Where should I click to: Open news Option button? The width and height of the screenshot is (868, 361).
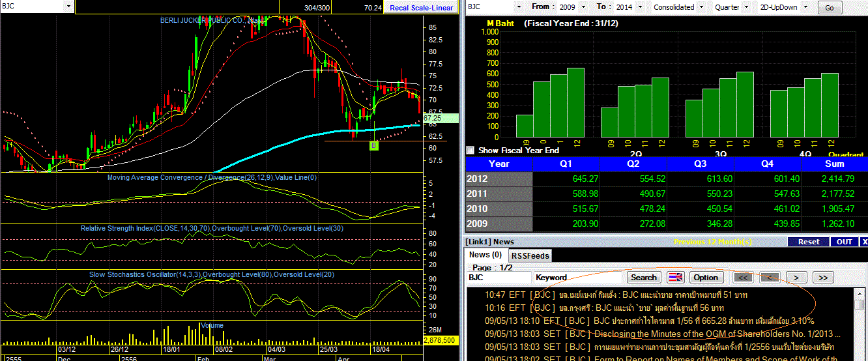(x=706, y=277)
